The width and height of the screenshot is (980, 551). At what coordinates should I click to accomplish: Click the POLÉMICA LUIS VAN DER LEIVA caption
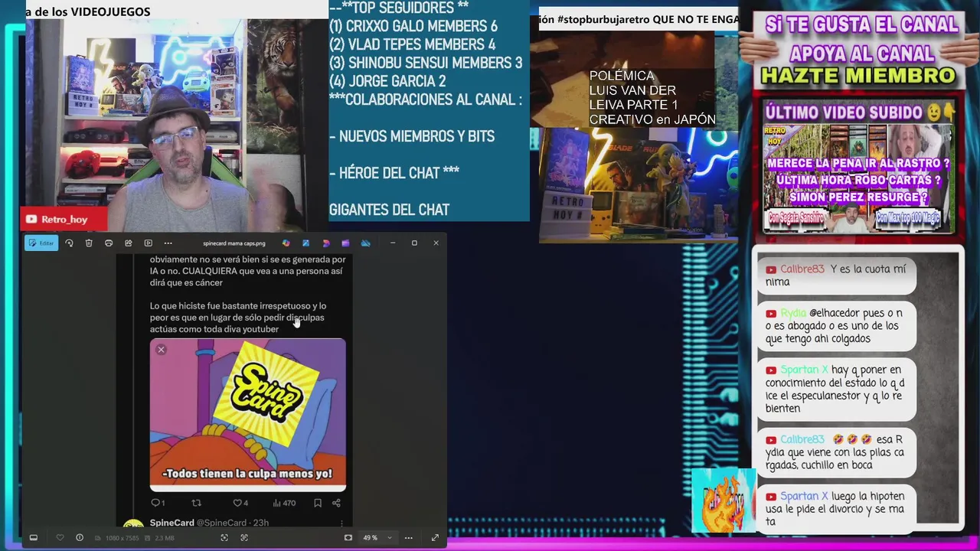[652, 97]
